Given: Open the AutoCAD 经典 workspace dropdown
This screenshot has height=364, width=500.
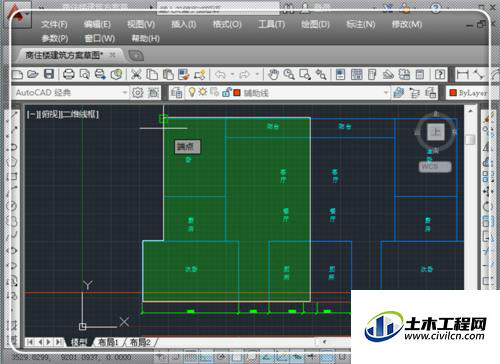Looking at the screenshot, I should 70,92.
